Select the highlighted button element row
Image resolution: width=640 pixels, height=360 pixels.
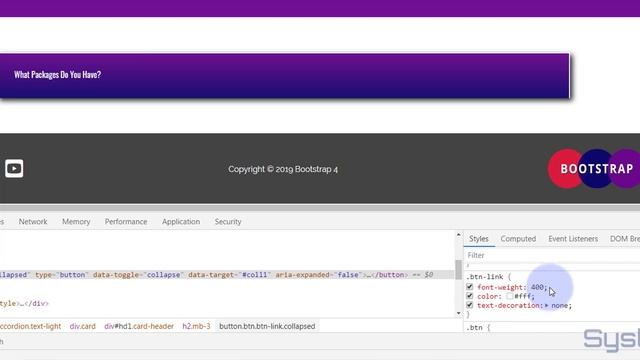(x=227, y=275)
